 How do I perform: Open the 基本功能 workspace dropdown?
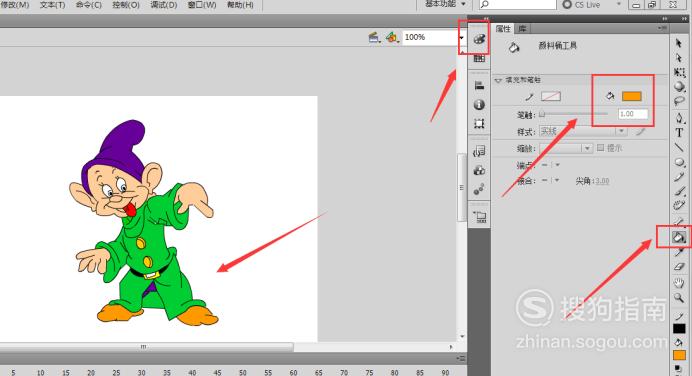click(445, 4)
